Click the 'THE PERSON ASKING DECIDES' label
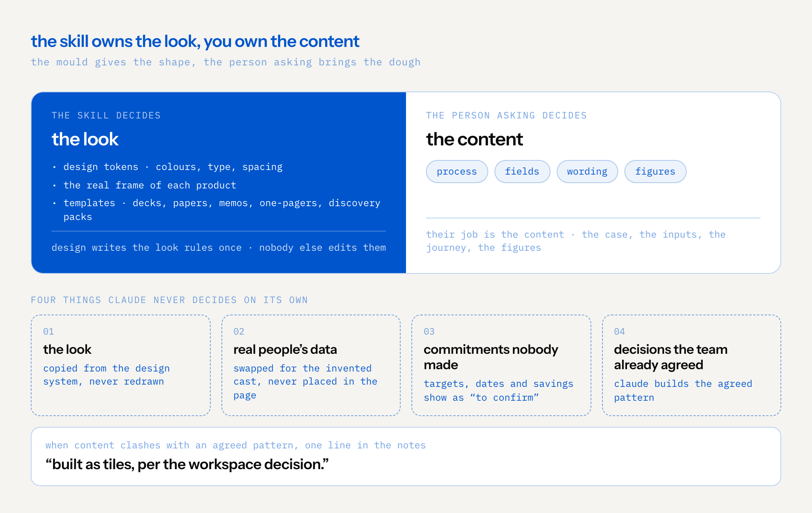 pyautogui.click(x=506, y=115)
